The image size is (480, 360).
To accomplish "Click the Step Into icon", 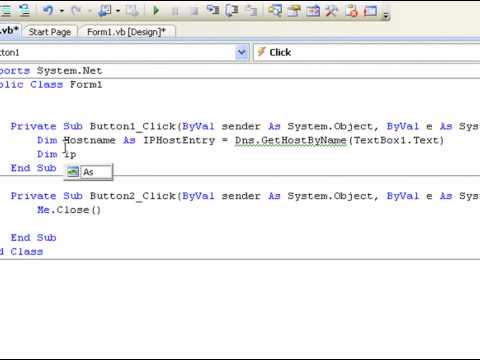I will tap(213, 11).
